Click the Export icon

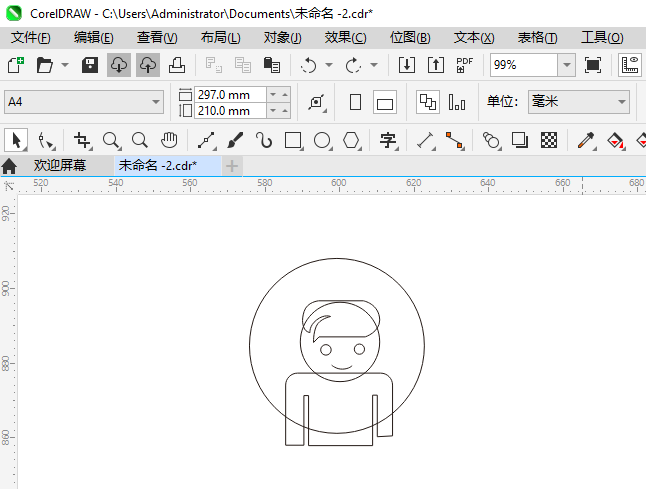click(435, 65)
